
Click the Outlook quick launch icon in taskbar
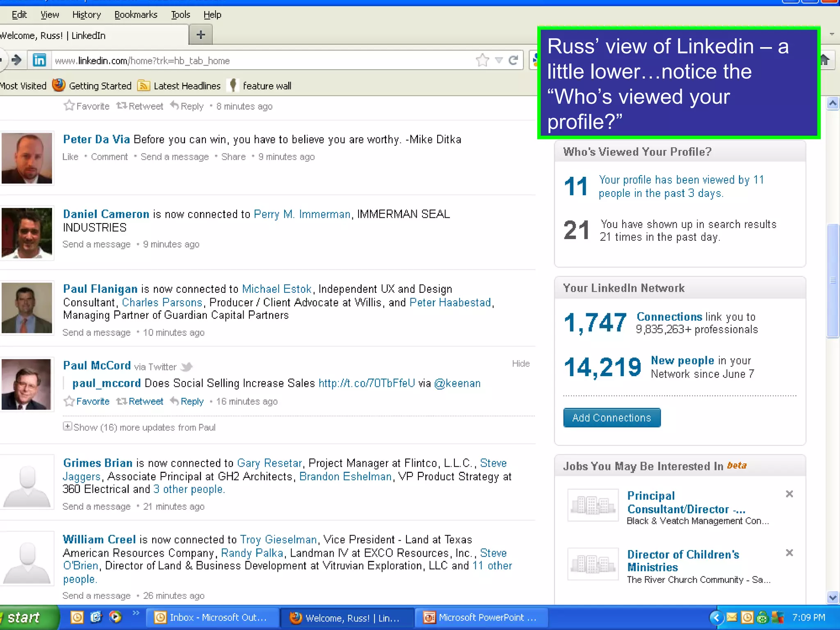tap(77, 617)
